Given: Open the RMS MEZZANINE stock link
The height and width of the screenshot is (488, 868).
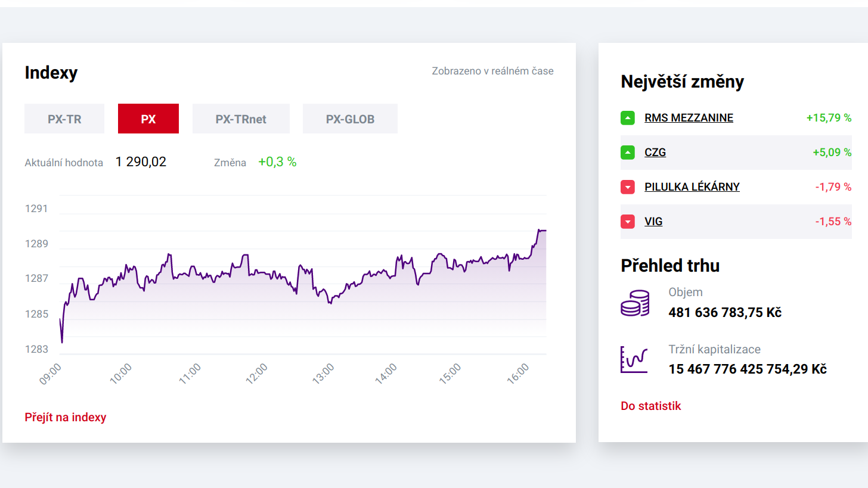Looking at the screenshot, I should pyautogui.click(x=689, y=118).
